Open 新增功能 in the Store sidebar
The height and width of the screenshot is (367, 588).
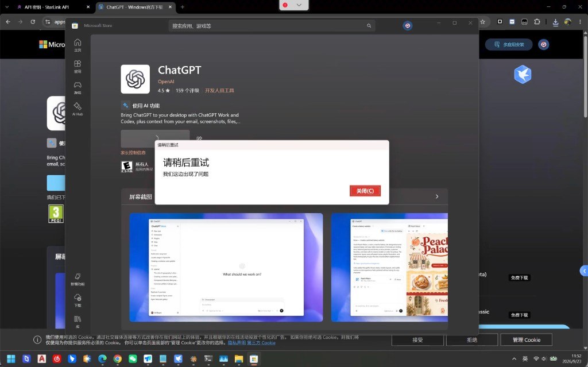click(78, 279)
